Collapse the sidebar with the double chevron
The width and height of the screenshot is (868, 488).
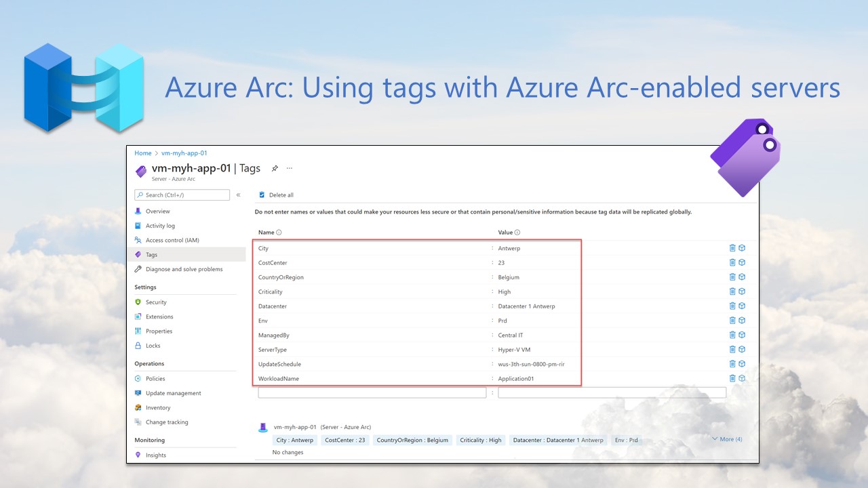click(238, 194)
